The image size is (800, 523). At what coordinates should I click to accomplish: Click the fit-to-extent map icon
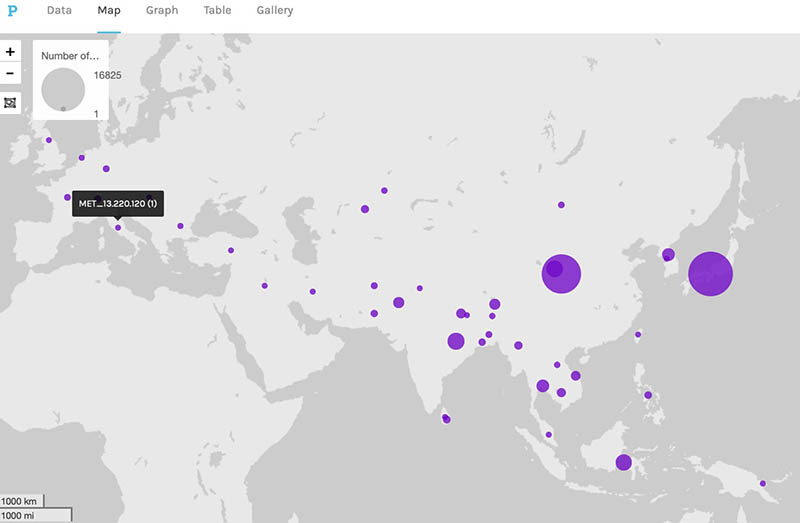tap(10, 103)
